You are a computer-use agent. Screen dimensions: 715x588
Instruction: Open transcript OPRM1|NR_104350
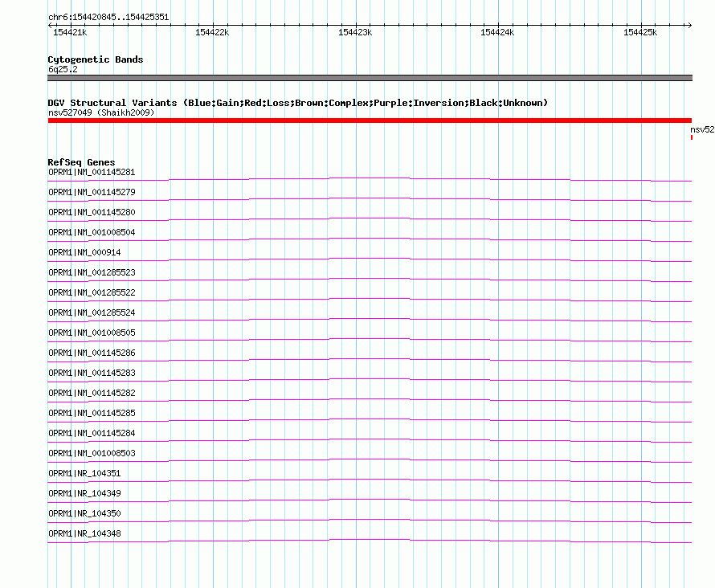coord(84,513)
